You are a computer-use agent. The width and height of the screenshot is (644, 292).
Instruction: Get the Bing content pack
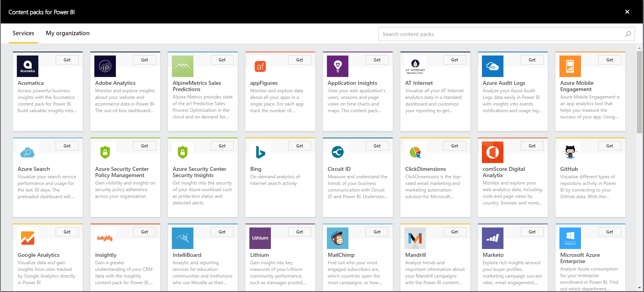299,146
